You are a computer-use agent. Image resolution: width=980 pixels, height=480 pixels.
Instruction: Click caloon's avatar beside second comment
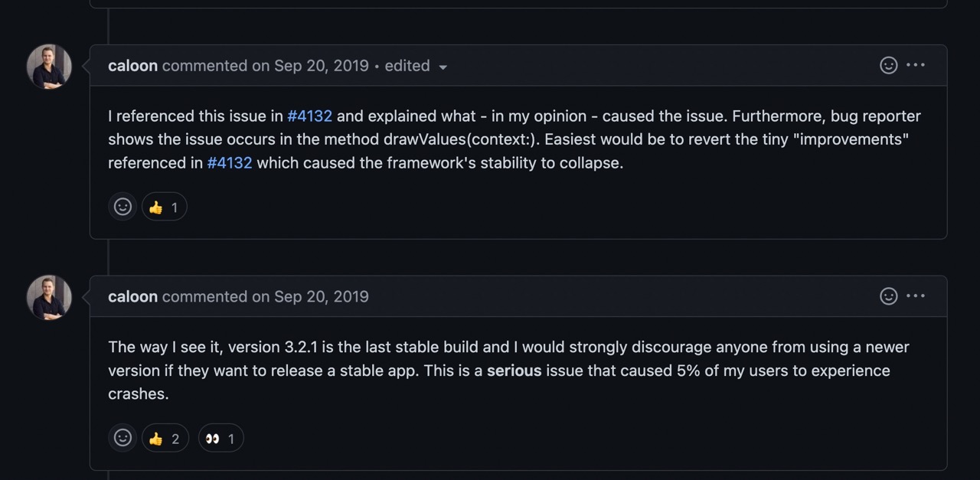pyautogui.click(x=49, y=298)
